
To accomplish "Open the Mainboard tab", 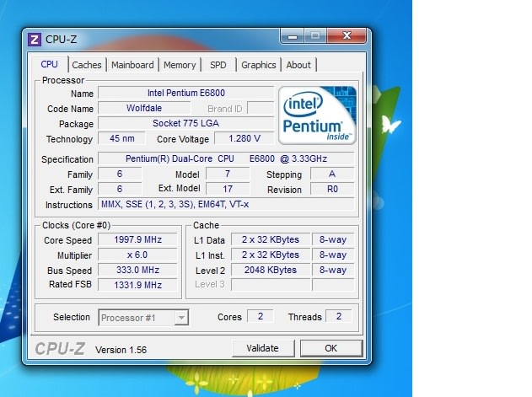I will [132, 65].
